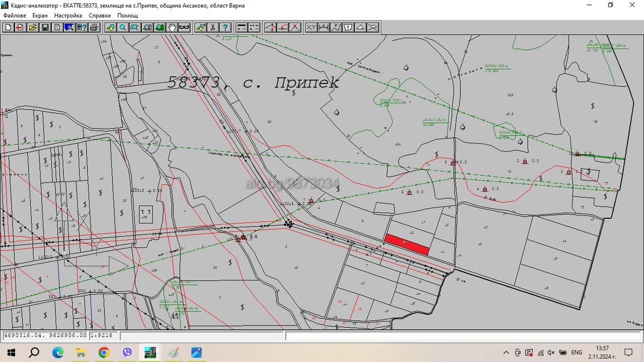Click the 1:9216 scale field
The image size is (644, 362).
coord(104,335)
